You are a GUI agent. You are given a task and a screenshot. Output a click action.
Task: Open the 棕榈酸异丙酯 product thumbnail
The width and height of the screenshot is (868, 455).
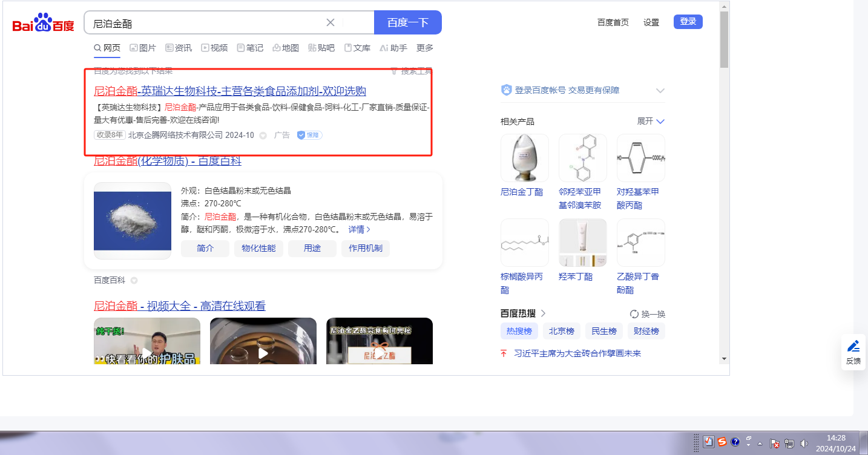525,243
